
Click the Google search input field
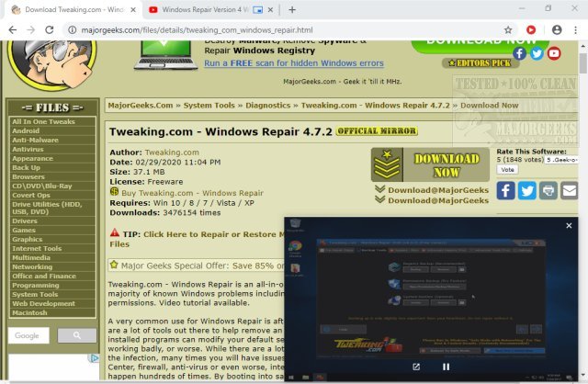(x=28, y=335)
